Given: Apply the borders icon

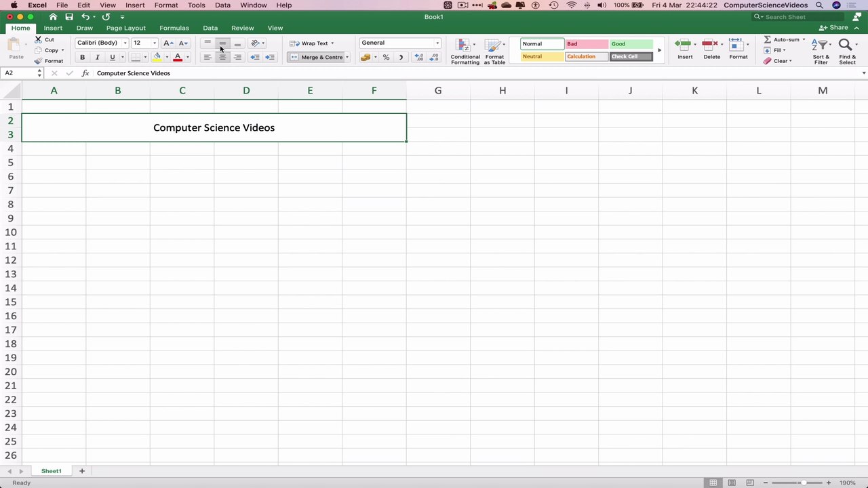Looking at the screenshot, I should [x=136, y=58].
